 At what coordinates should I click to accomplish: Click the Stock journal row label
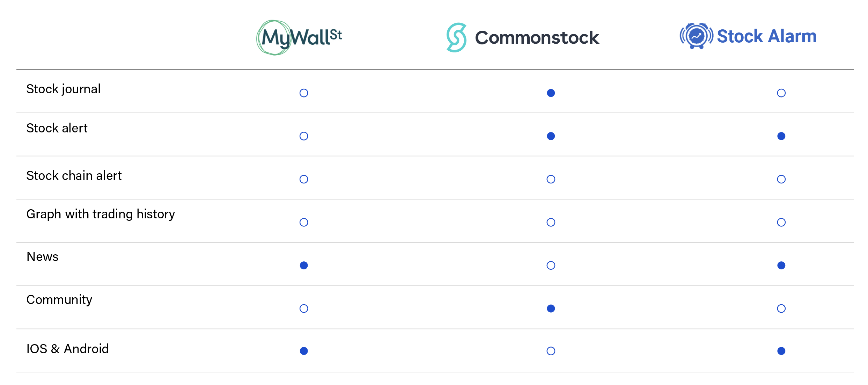(x=64, y=89)
